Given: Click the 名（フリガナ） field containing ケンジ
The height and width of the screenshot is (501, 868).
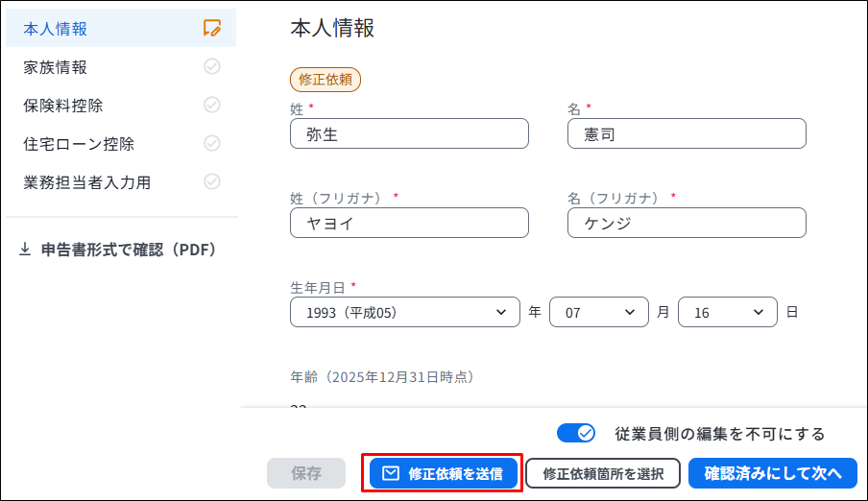Looking at the screenshot, I should point(687,223).
